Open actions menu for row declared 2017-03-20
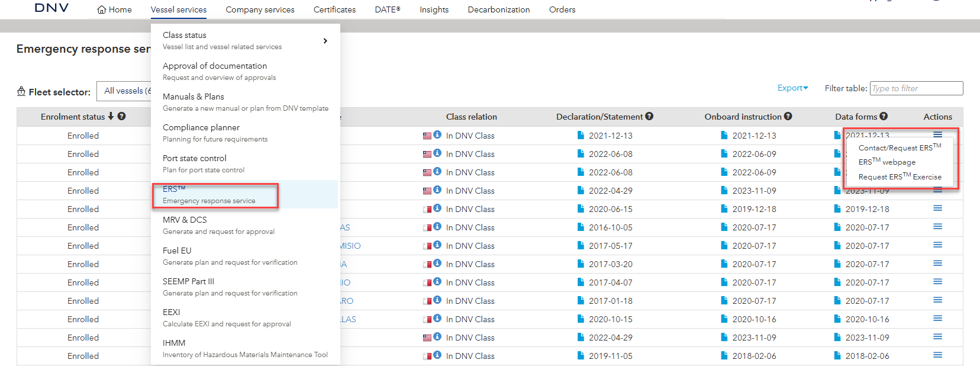 pos(938,263)
